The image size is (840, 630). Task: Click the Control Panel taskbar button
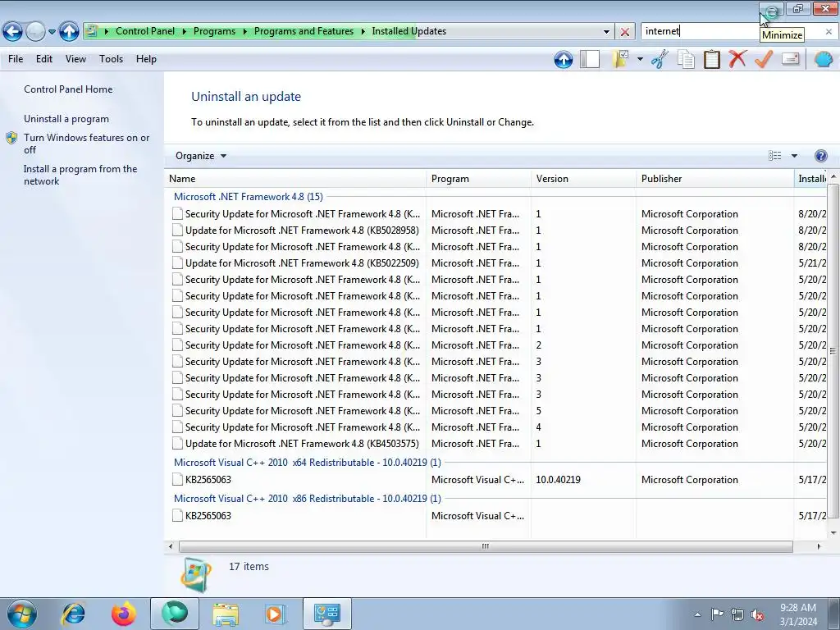coord(327,614)
